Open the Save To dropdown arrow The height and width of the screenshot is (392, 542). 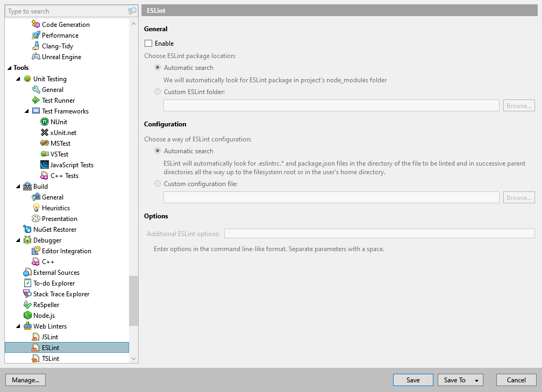(x=476, y=380)
